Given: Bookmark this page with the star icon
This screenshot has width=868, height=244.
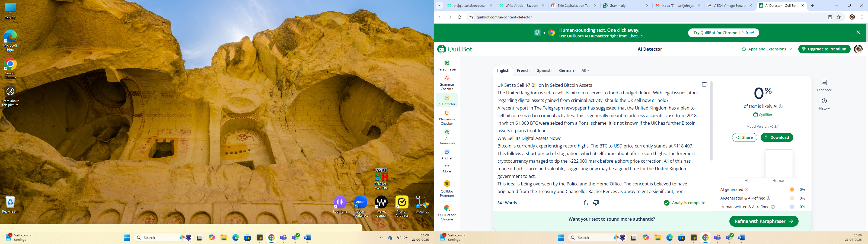Looking at the screenshot, I should (839, 17).
